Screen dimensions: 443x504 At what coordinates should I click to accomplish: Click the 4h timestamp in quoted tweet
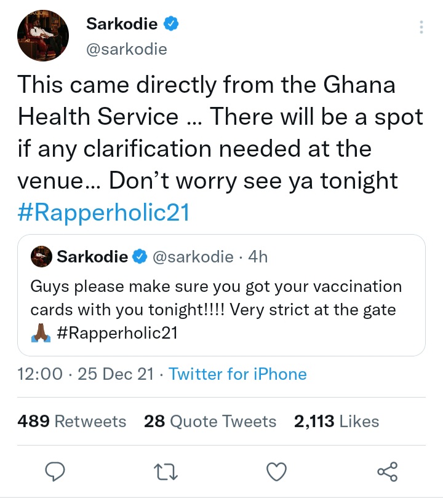[x=258, y=256]
